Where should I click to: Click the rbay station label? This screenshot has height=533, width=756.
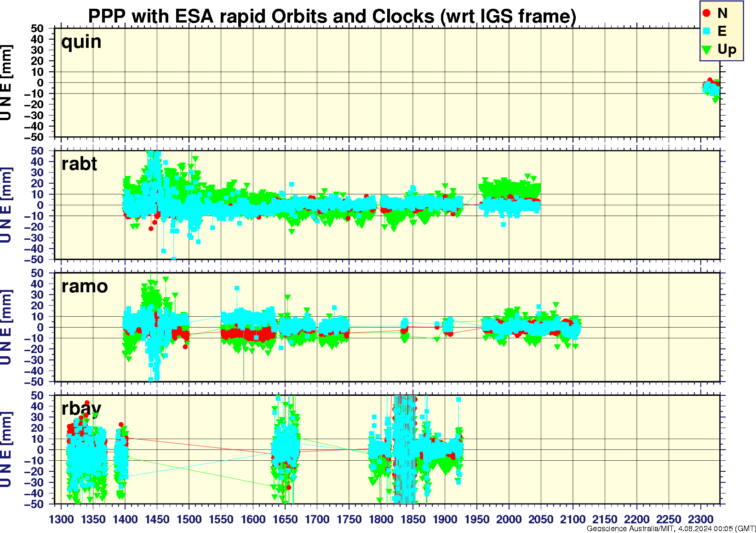[81, 408]
